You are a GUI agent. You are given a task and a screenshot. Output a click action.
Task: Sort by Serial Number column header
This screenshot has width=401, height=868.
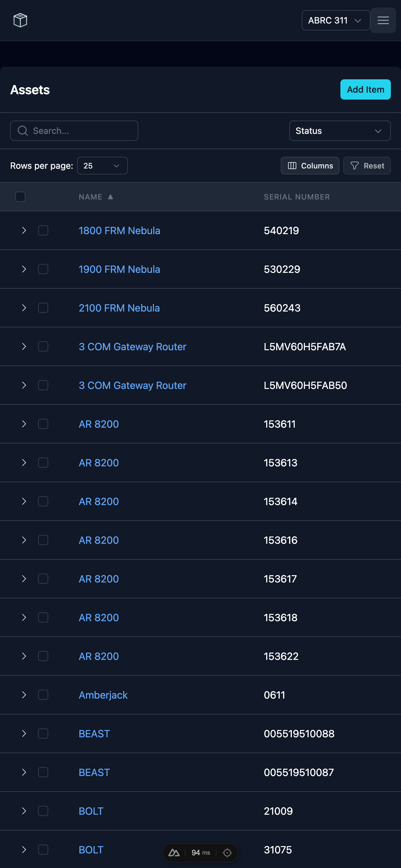click(x=297, y=197)
